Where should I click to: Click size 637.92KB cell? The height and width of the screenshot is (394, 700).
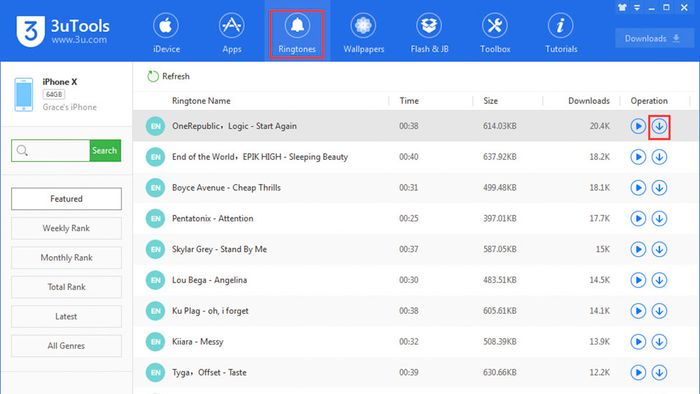point(500,157)
